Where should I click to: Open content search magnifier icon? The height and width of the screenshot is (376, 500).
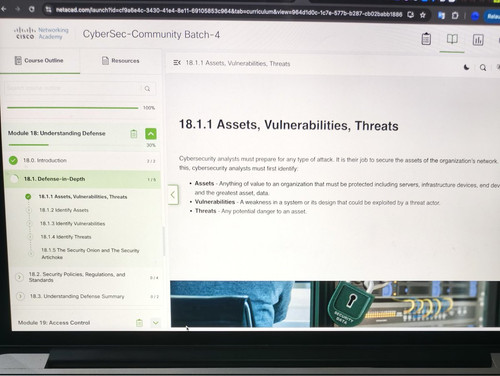(x=483, y=68)
